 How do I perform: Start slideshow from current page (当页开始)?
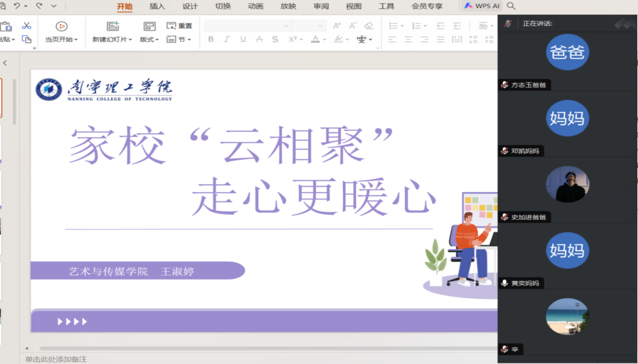[61, 26]
